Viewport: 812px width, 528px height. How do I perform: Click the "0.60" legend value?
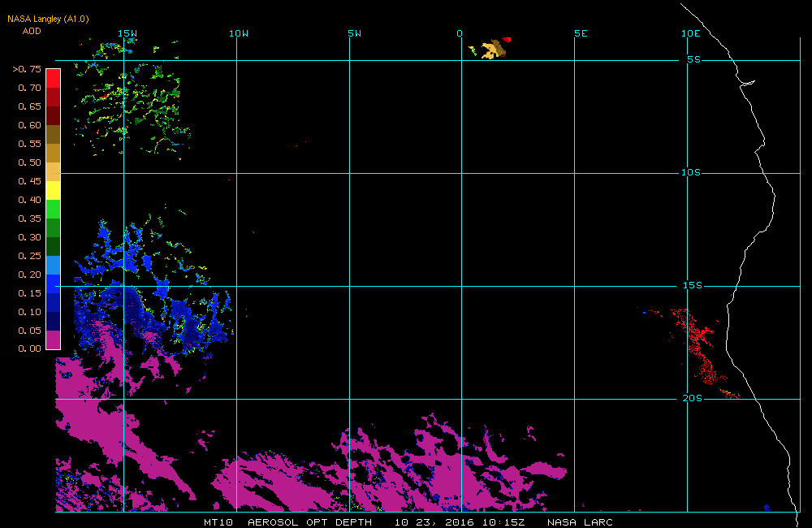(29, 125)
